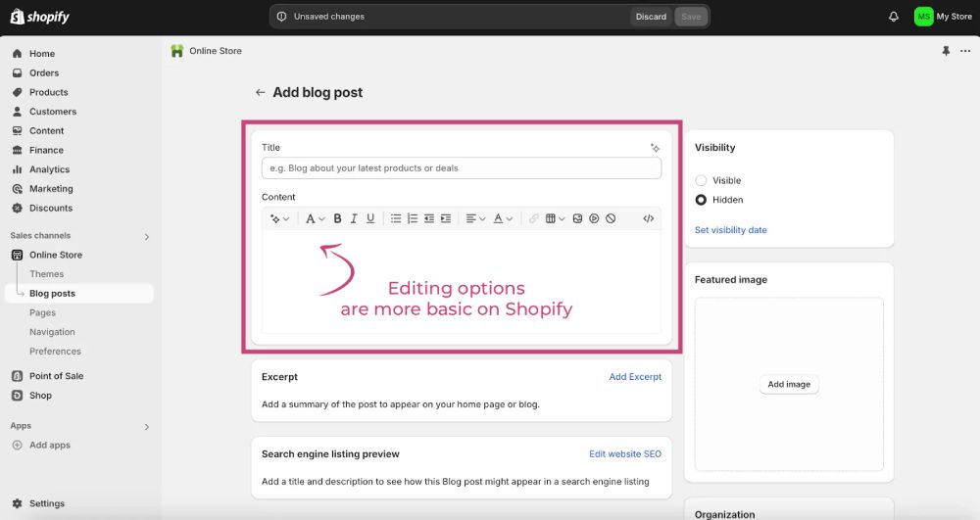The image size is (980, 520).
Task: Click the AI sparkle icon next to Title
Action: click(655, 148)
